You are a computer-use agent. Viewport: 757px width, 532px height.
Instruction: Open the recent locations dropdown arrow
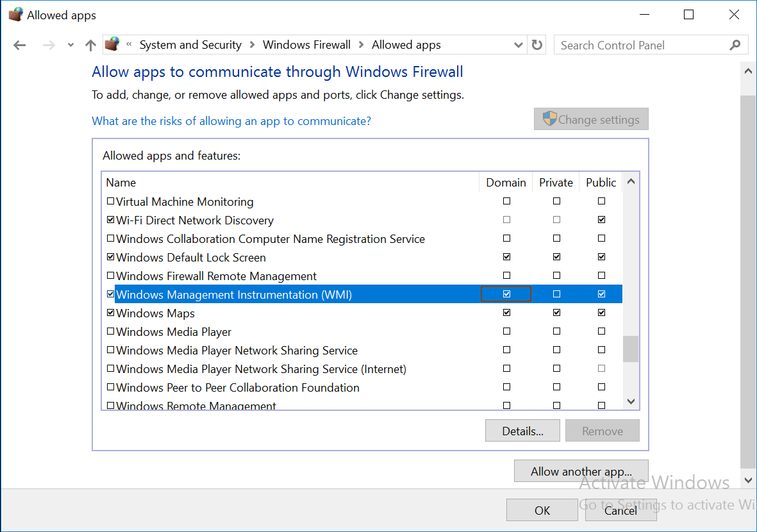[x=71, y=46]
